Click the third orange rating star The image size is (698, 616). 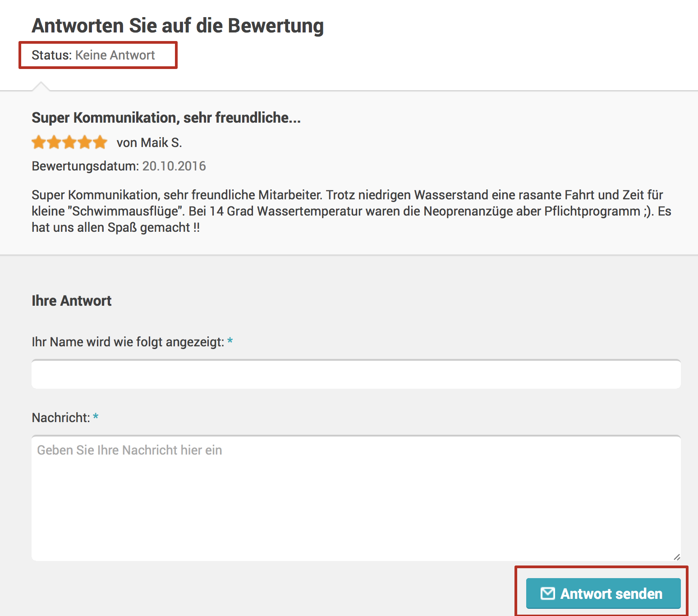tap(69, 143)
